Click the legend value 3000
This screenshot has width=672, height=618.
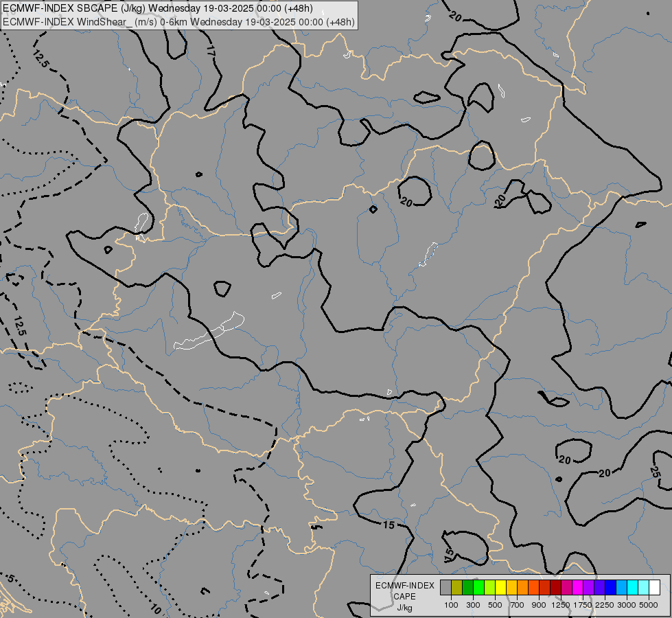tap(627, 605)
